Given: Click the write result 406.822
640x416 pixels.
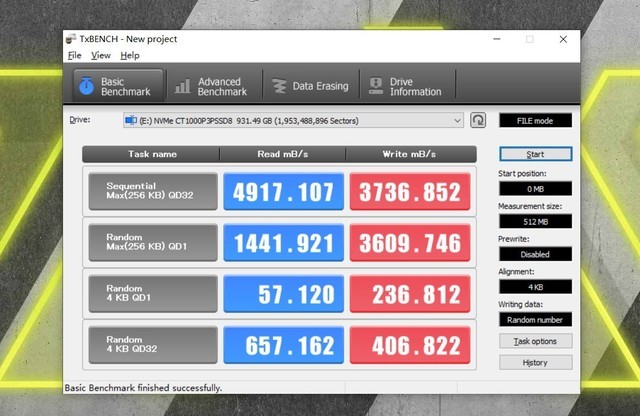Looking at the screenshot, I should tap(410, 345).
